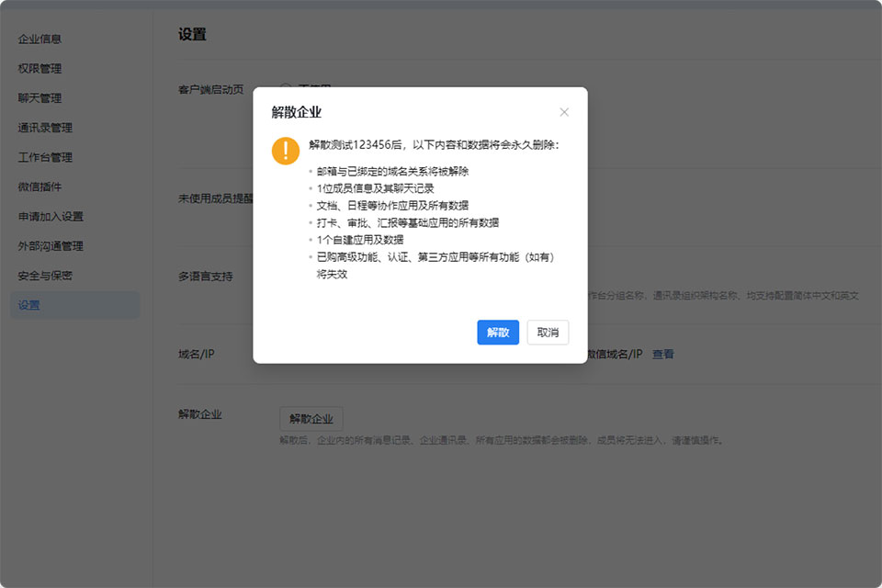The image size is (882, 588).
Task: Select 微信插件 in the sidebar
Action: tap(40, 187)
